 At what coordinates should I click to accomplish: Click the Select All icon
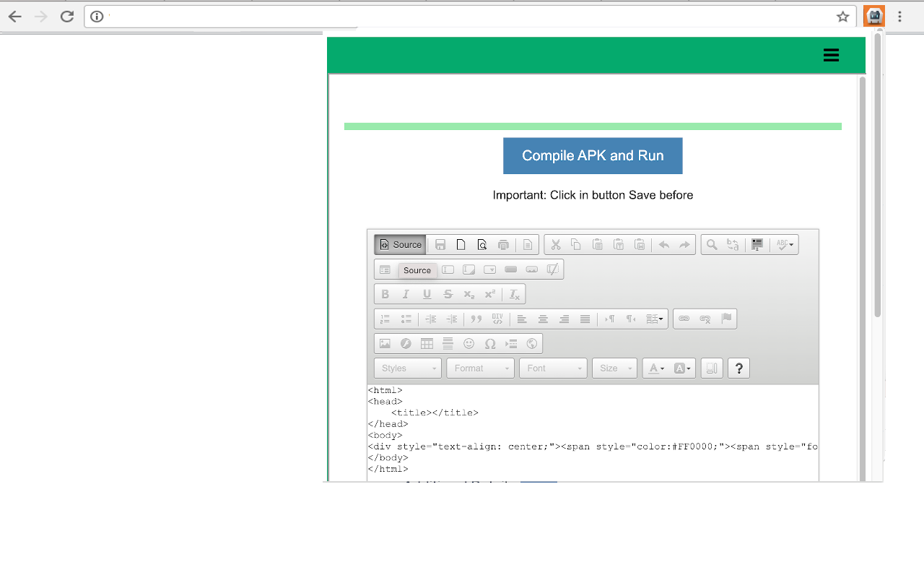(x=757, y=245)
